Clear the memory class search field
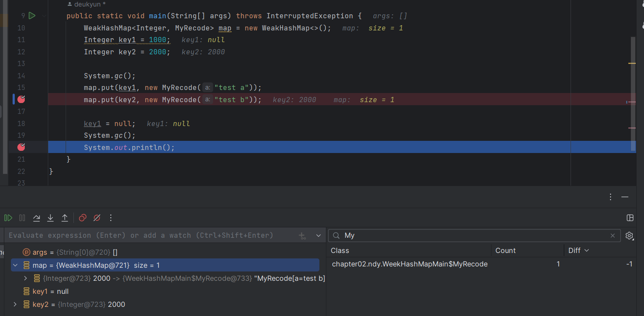 pos(613,236)
